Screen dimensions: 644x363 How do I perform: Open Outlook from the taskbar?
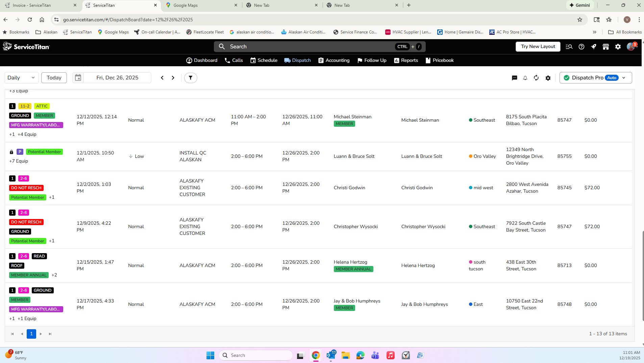point(331,355)
